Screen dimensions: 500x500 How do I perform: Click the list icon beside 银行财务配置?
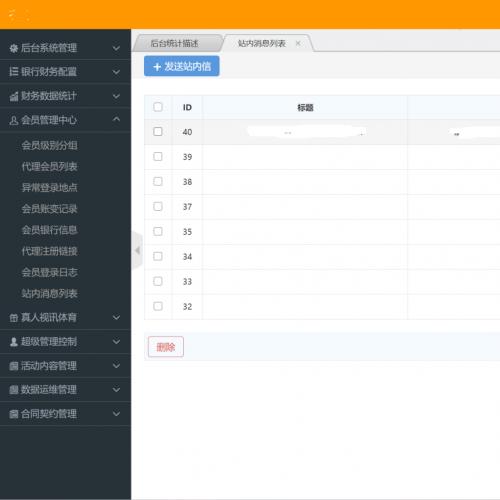pyautogui.click(x=14, y=72)
